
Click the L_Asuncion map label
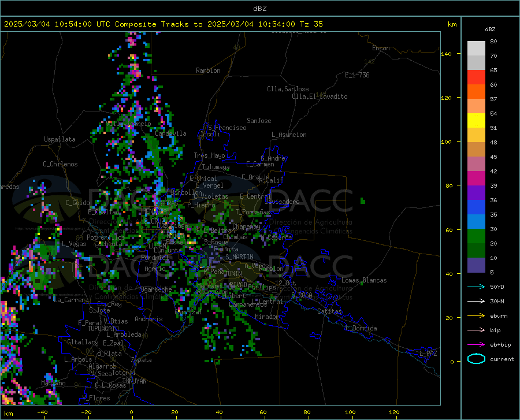point(289,135)
